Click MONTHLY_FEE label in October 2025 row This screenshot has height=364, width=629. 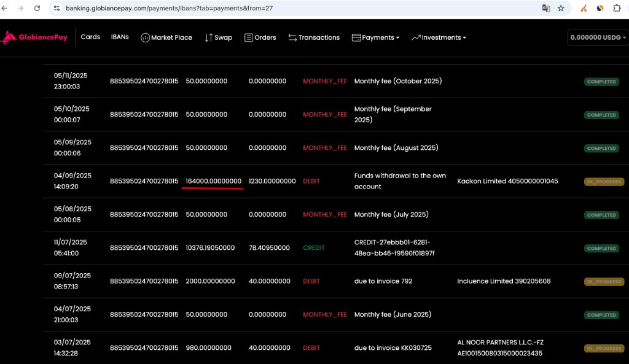(x=325, y=81)
